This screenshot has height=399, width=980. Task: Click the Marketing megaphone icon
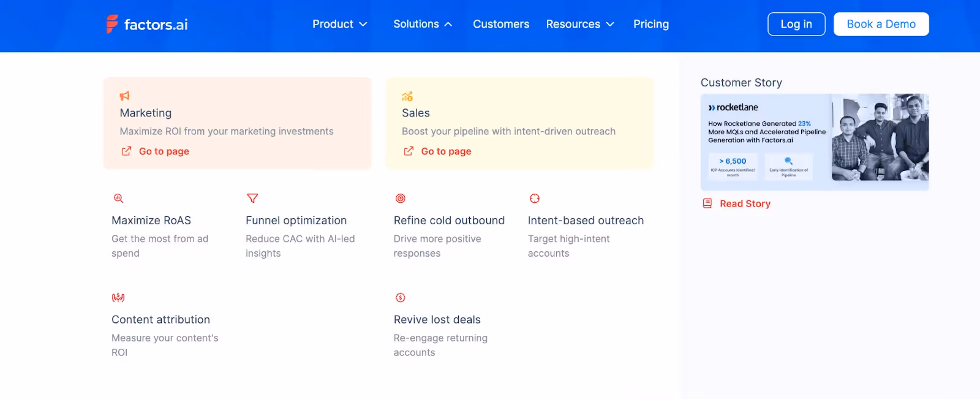point(125,96)
